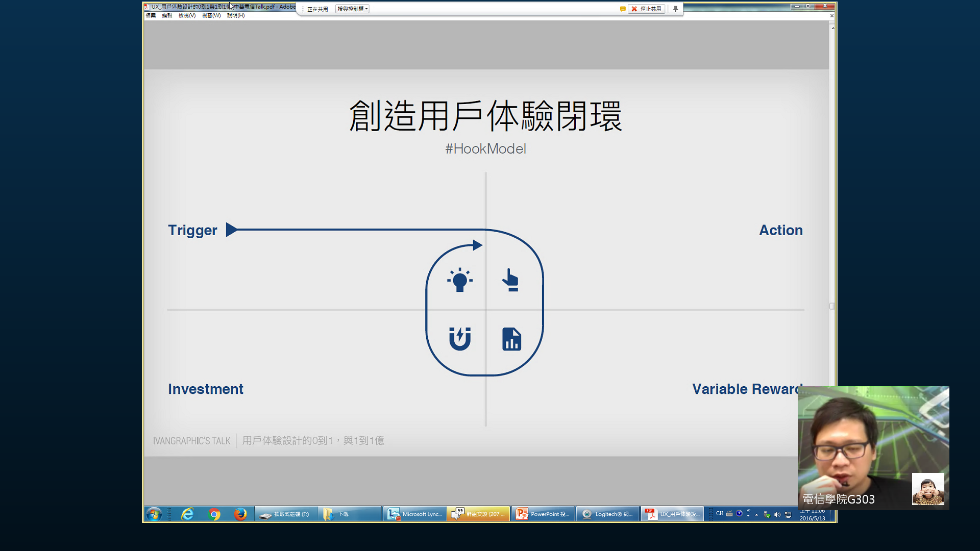Screen dimensions: 980x551
Task: Expand hidden system tray icons arrow
Action: coord(756,514)
